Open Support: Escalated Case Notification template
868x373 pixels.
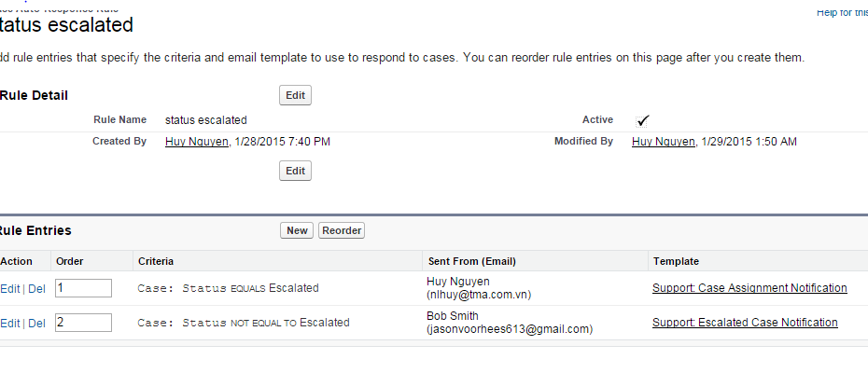[745, 323]
